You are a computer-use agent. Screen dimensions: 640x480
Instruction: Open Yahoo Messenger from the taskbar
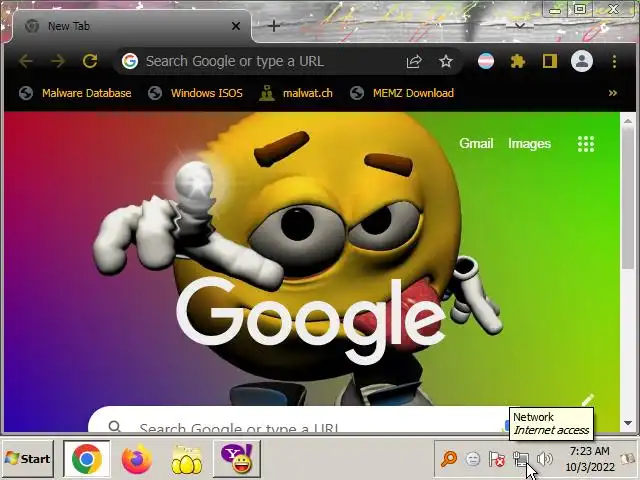(x=237, y=459)
